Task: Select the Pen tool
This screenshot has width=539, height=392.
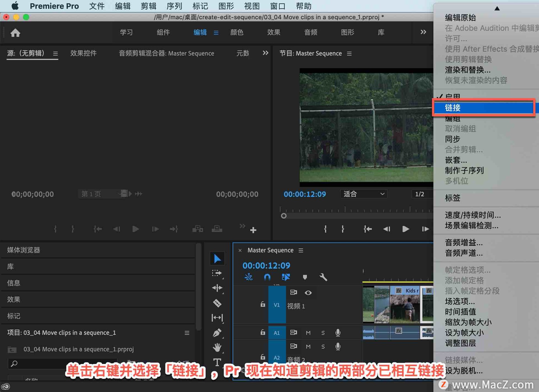Action: (217, 333)
